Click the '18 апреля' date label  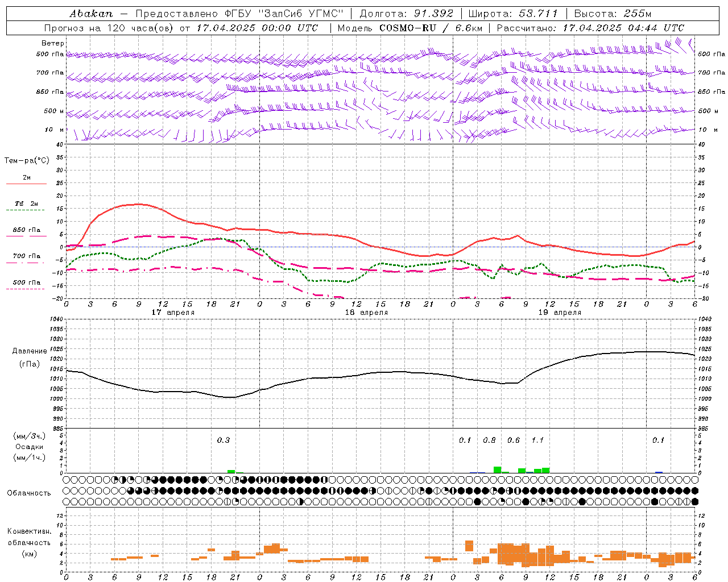coord(366,313)
